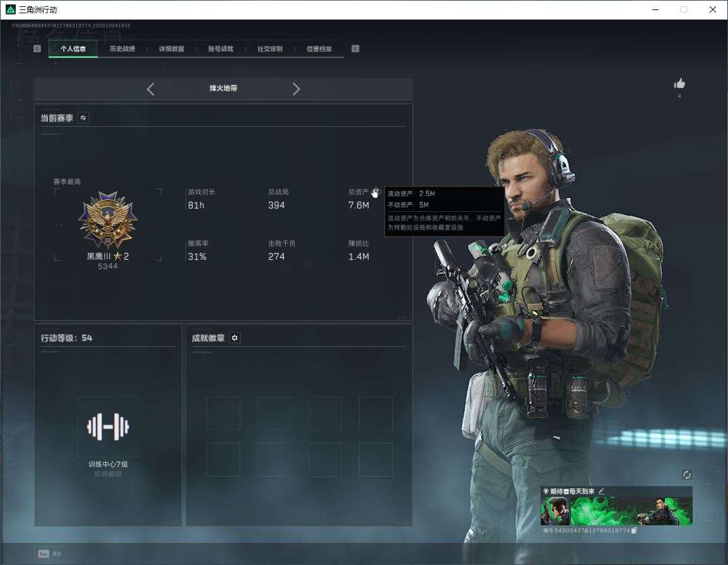Image resolution: width=728 pixels, height=565 pixels.
Task: Click the 总资产 info icon
Action: [x=375, y=191]
